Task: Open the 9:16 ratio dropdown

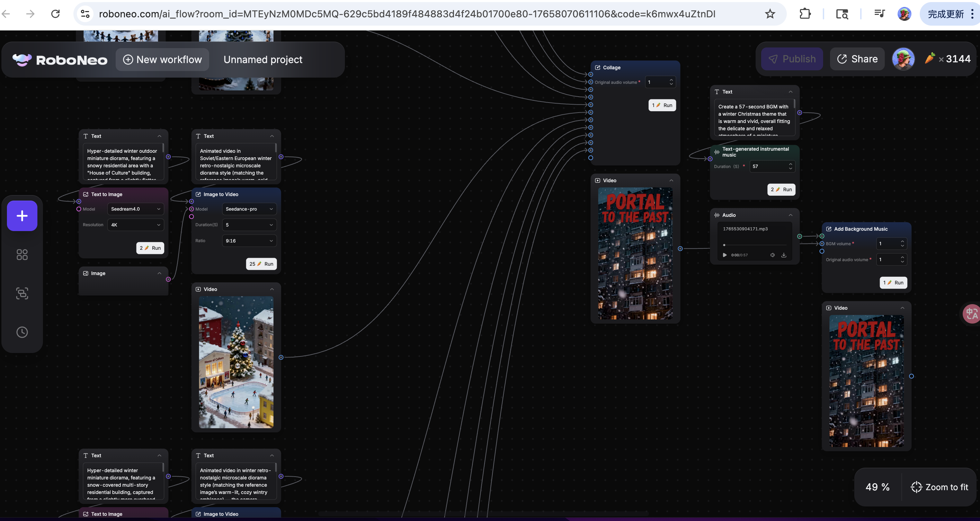Action: tap(249, 241)
